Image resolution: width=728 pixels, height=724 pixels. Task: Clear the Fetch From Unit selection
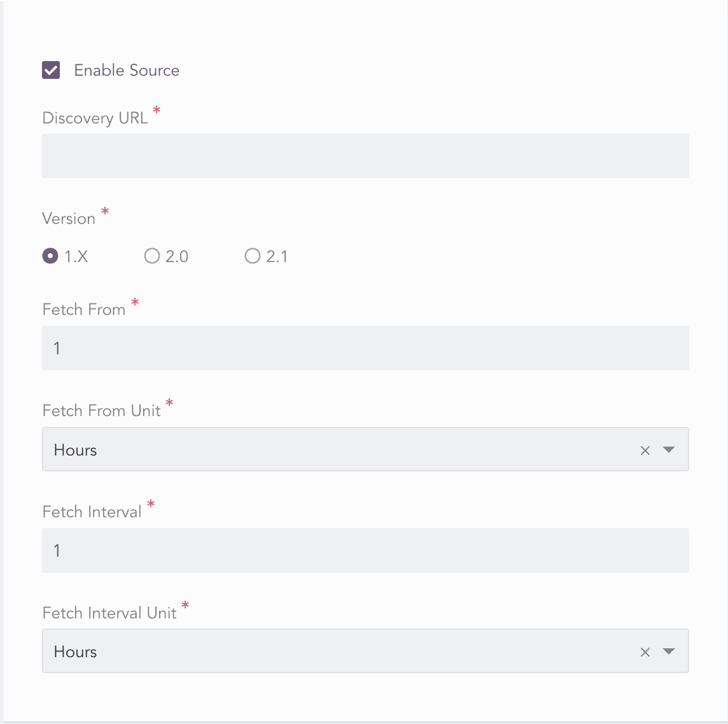tap(645, 450)
